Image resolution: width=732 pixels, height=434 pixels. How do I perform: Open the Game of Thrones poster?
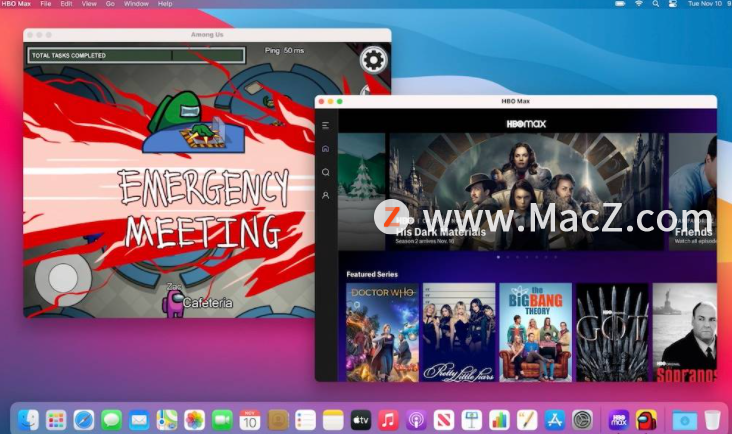[612, 332]
